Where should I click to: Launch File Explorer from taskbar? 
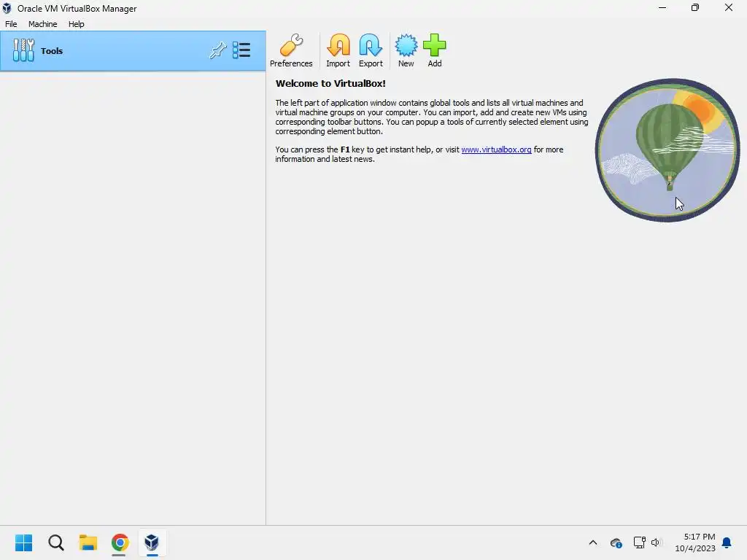[x=88, y=542]
